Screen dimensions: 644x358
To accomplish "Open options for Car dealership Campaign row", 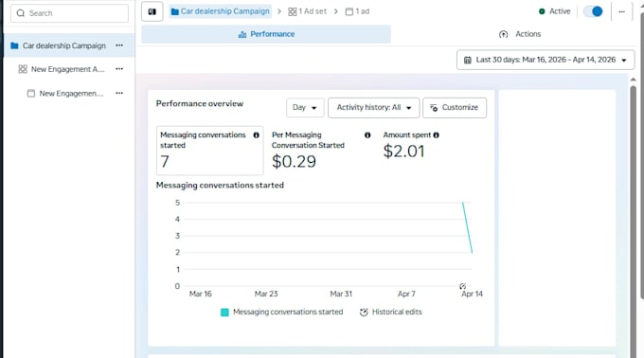I will tap(119, 45).
